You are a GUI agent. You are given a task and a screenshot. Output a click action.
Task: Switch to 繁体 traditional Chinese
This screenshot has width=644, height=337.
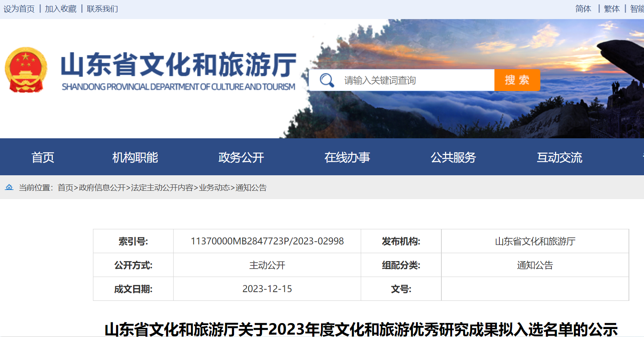612,9
